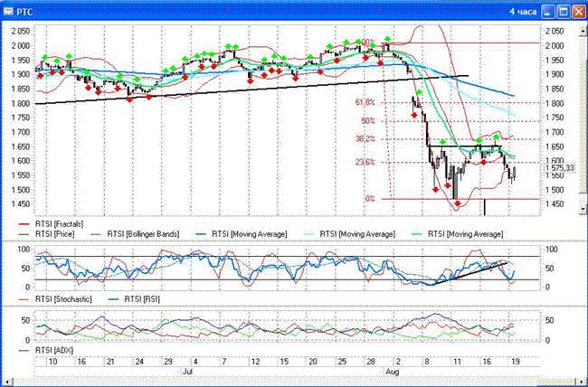Click the PTC title text
The height and width of the screenshot is (387, 588).
24,12
